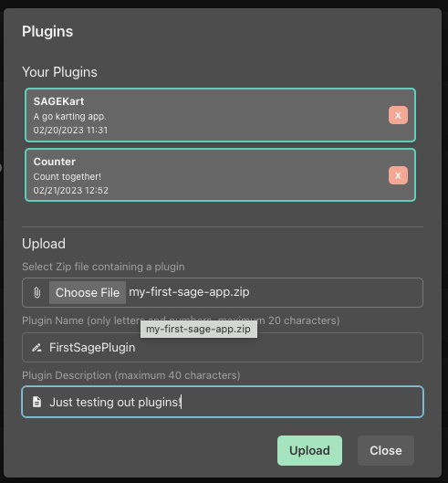
Task: Click the document icon in description field
Action: (36, 402)
